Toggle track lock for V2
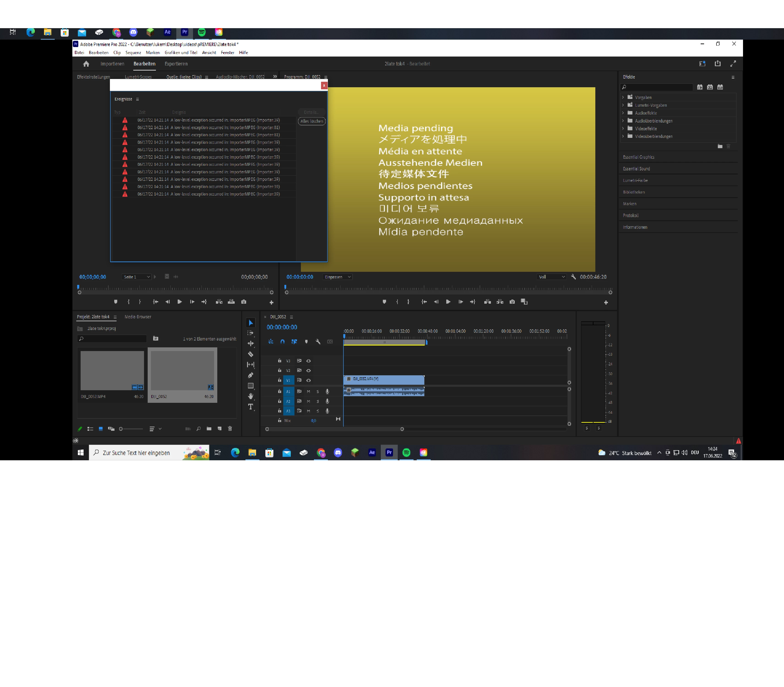This screenshot has height=687, width=784. pyautogui.click(x=280, y=370)
